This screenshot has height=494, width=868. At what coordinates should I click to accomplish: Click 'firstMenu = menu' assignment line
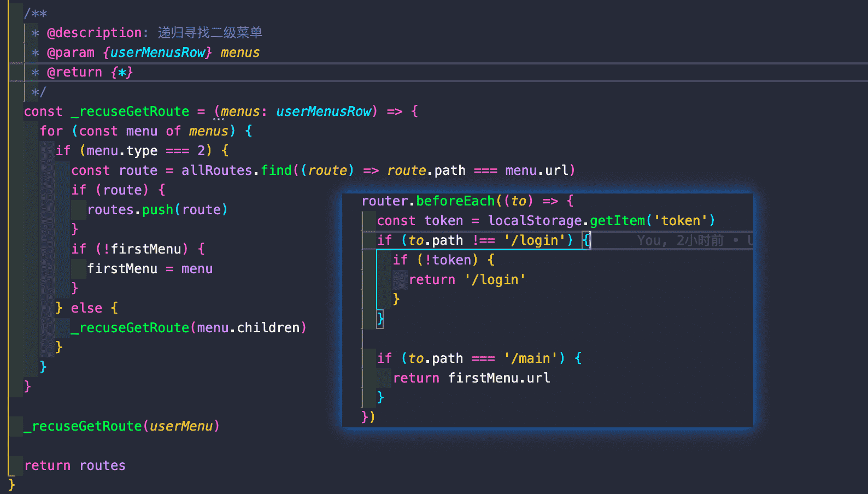tap(150, 269)
